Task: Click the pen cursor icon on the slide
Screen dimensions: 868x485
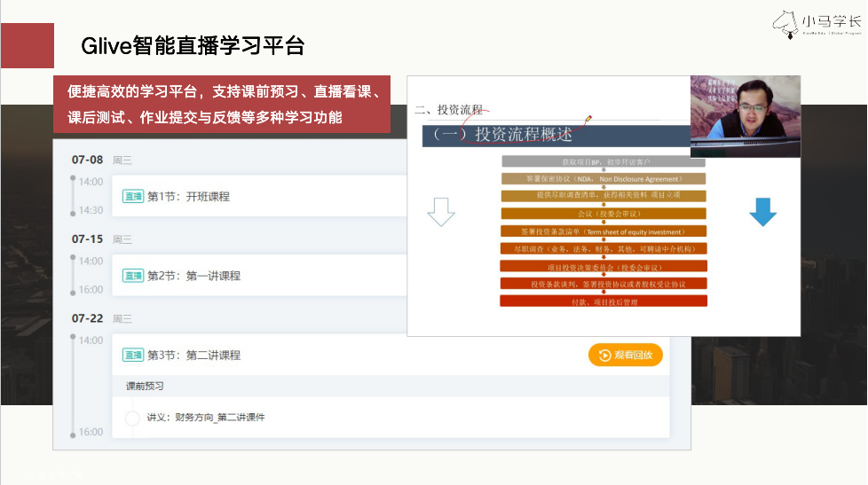Action: (588, 118)
